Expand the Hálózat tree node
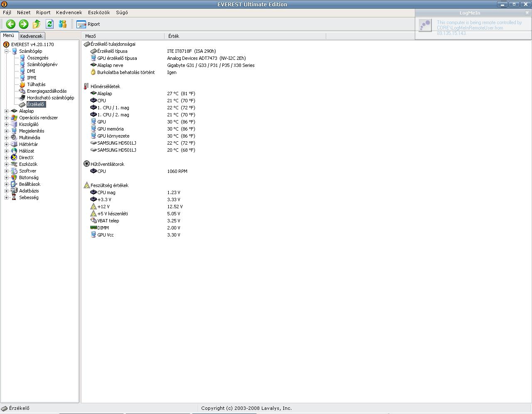Screen dimensions: 532x414 pos(7,151)
